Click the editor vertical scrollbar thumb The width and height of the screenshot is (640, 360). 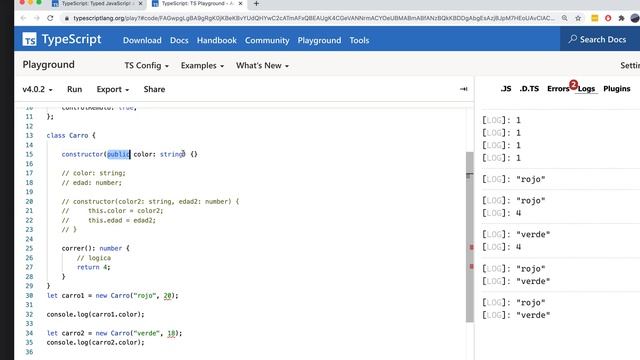[x=469, y=237]
